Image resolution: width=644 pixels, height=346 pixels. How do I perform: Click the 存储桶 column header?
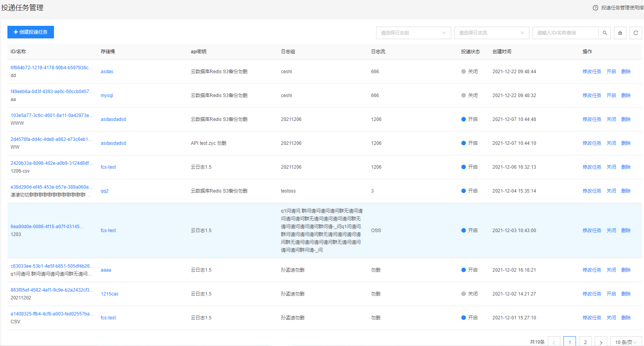click(108, 52)
